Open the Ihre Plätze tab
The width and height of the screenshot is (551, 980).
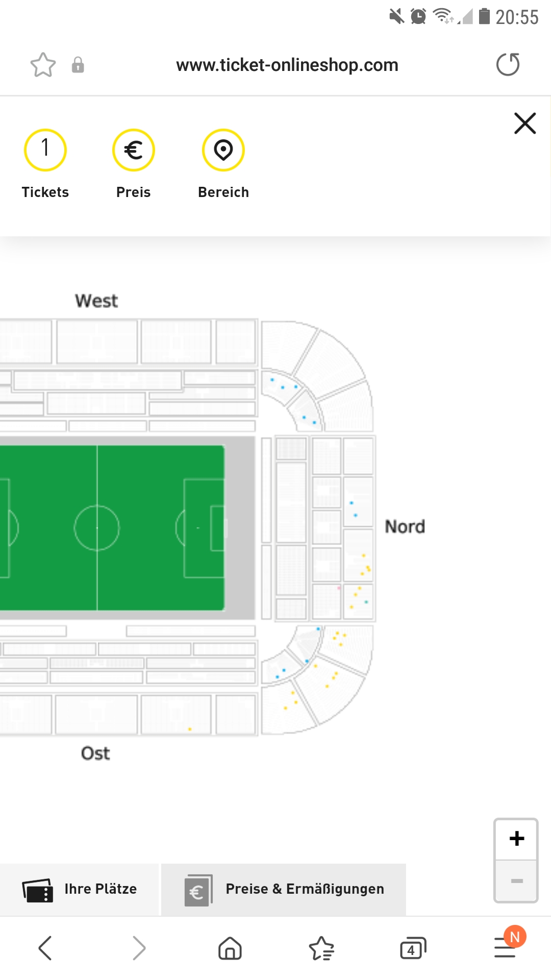coord(80,889)
